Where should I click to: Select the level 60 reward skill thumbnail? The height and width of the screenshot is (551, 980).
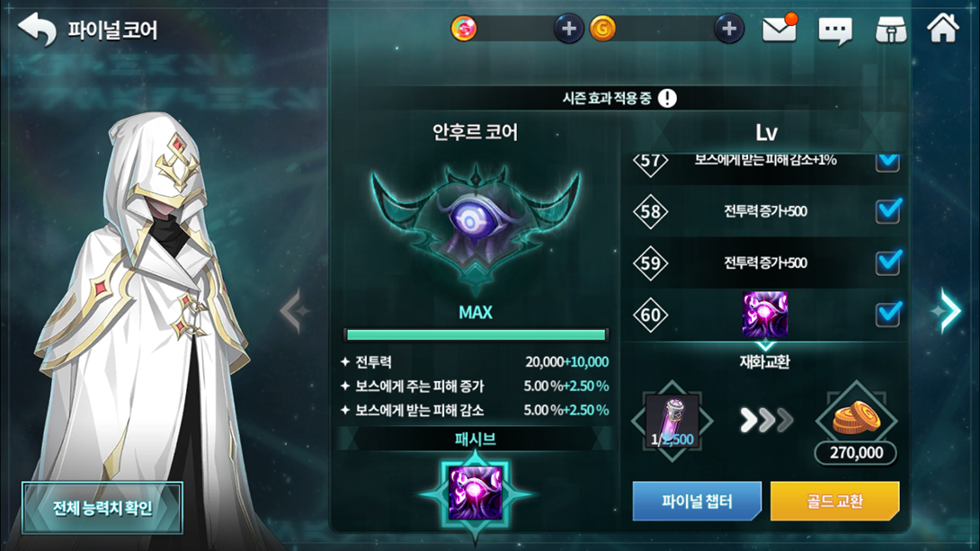765,315
